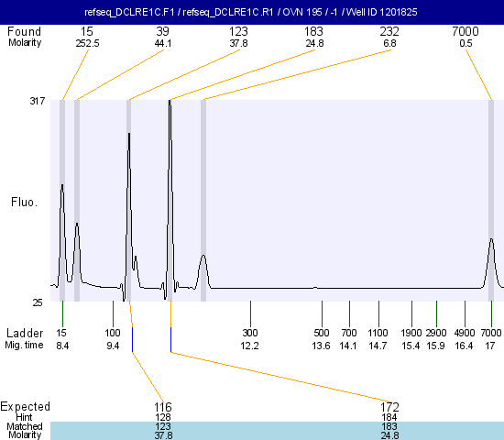Click the title bar with refseq_DCLRE1C well ID
The height and width of the screenshot is (440, 504).
point(252,12)
